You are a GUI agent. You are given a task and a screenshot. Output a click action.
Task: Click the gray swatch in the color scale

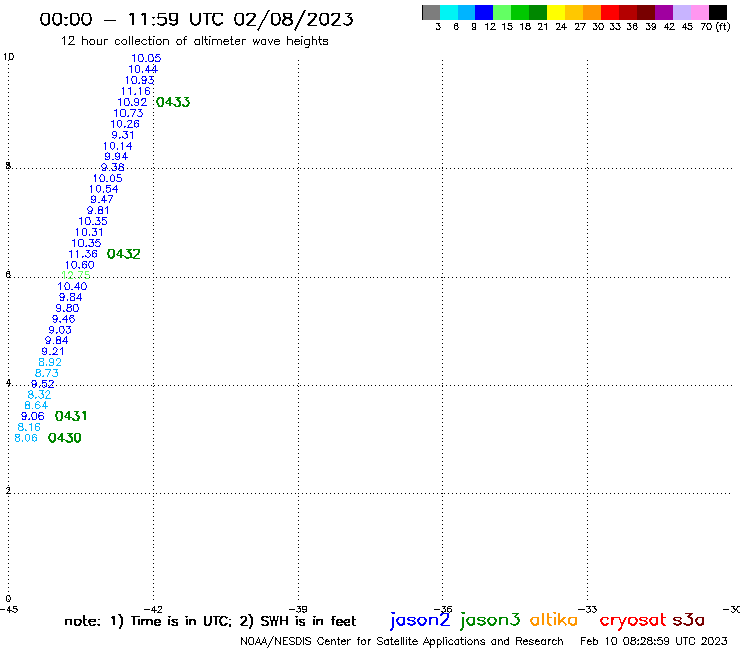click(431, 12)
